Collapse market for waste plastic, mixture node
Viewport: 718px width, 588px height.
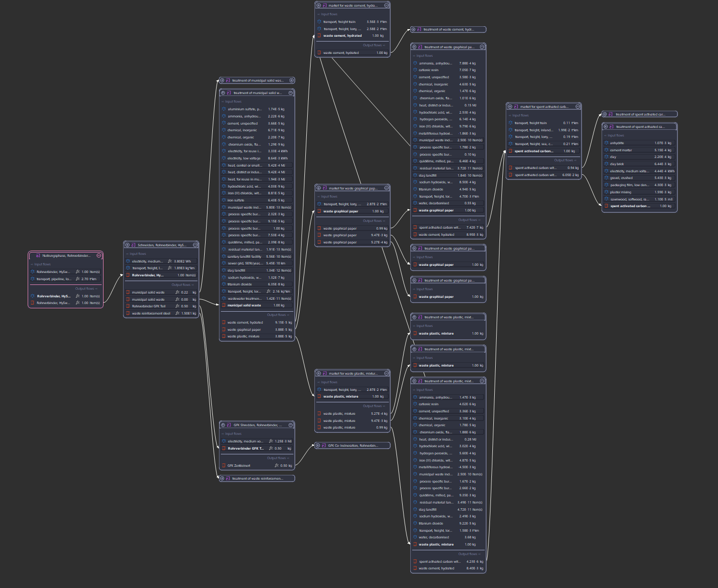pos(386,373)
